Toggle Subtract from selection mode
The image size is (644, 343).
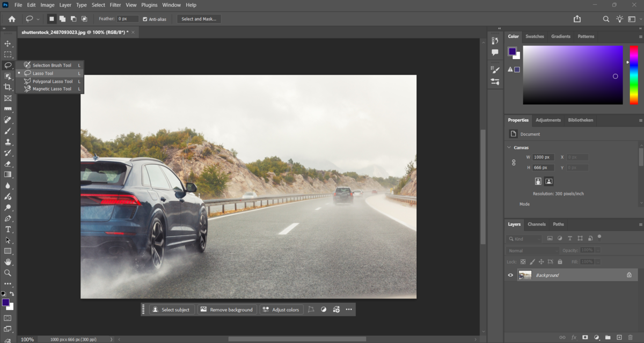pos(73,19)
